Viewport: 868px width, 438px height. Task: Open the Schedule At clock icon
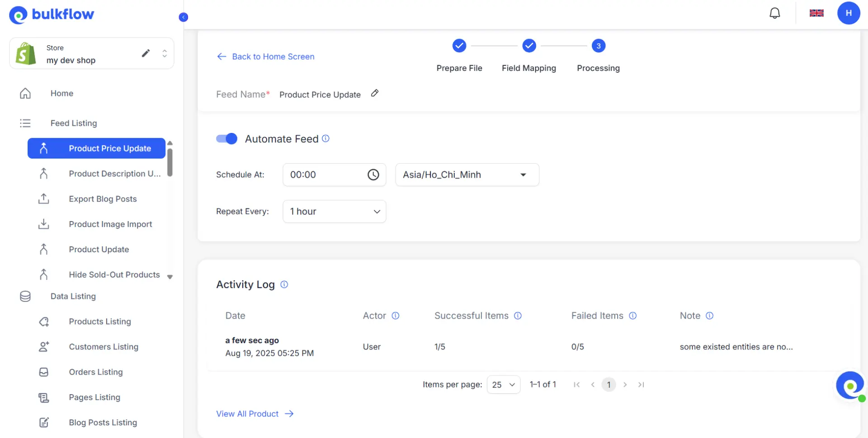pyautogui.click(x=373, y=174)
